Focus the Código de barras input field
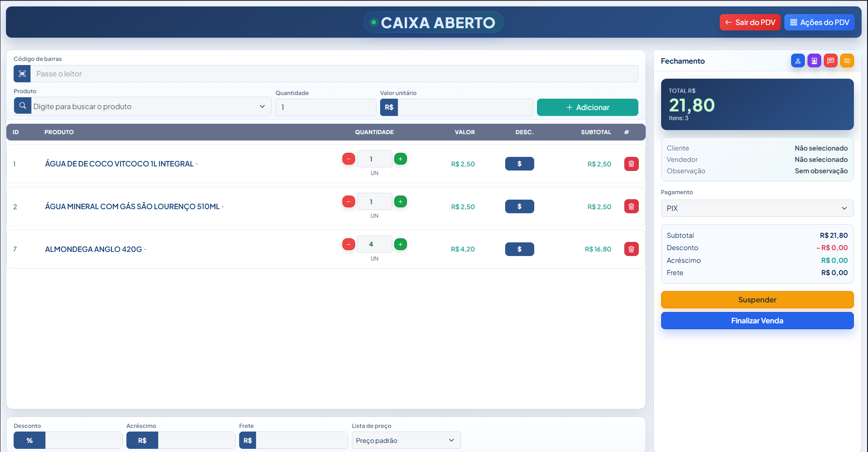The width and height of the screenshot is (868, 452). click(x=334, y=74)
